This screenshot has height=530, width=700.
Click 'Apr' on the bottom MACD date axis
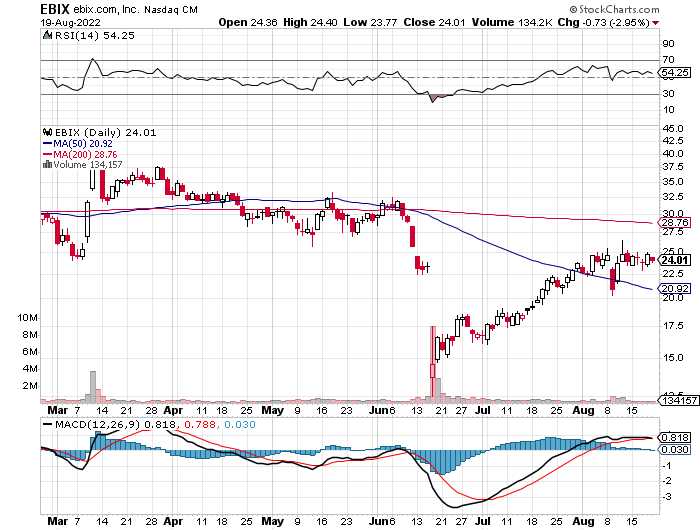pyautogui.click(x=173, y=522)
